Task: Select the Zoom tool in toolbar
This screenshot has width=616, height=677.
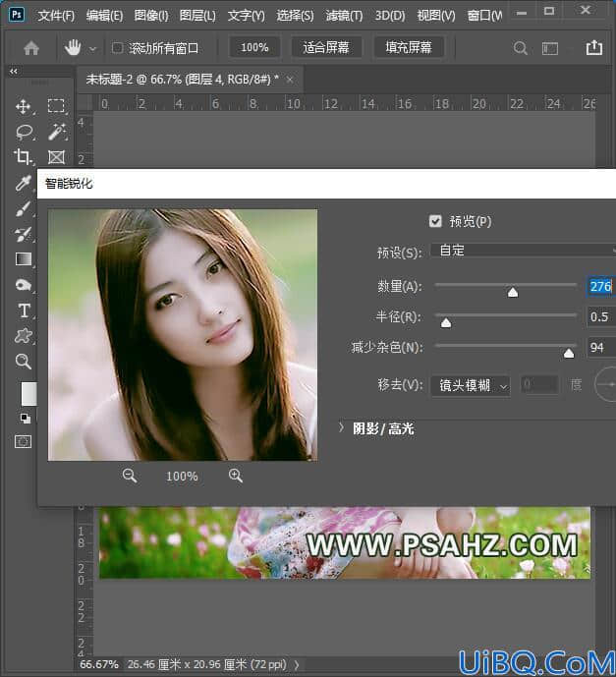Action: [24, 362]
